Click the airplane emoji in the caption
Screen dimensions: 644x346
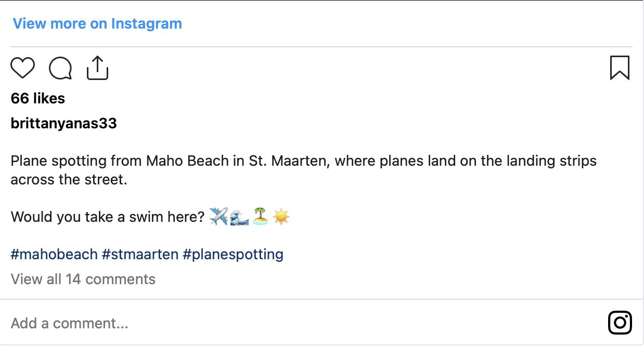[x=218, y=217]
